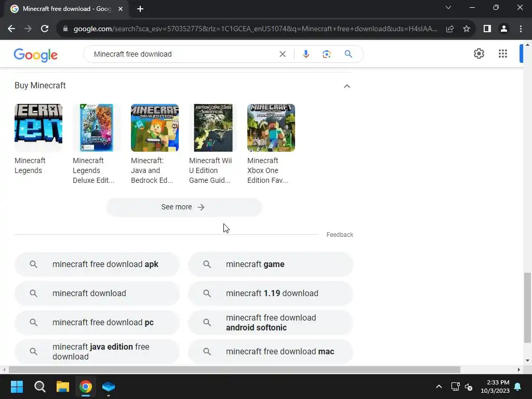Open a new browser tab
The height and width of the screenshot is (399, 532).
pos(140,9)
